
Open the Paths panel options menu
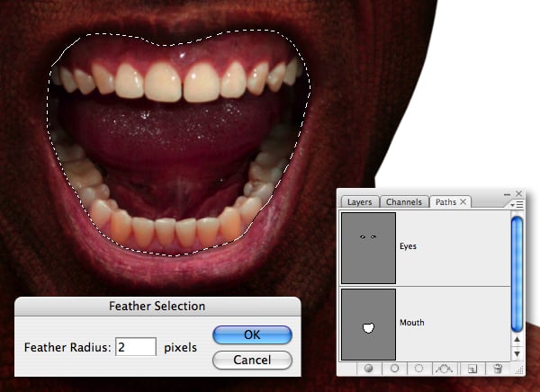[517, 205]
